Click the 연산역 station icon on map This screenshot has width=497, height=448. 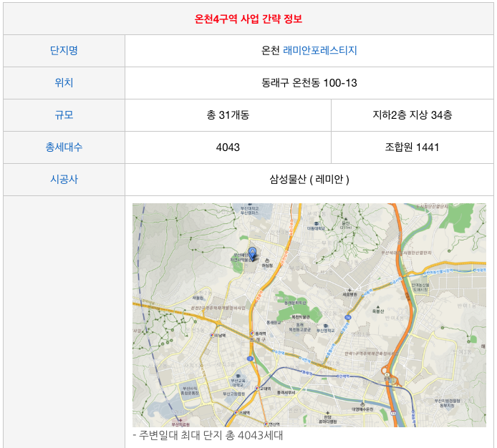click(266, 424)
